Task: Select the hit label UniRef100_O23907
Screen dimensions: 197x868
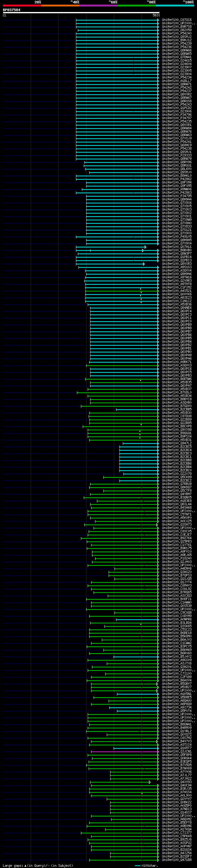Action: [x=177, y=67]
